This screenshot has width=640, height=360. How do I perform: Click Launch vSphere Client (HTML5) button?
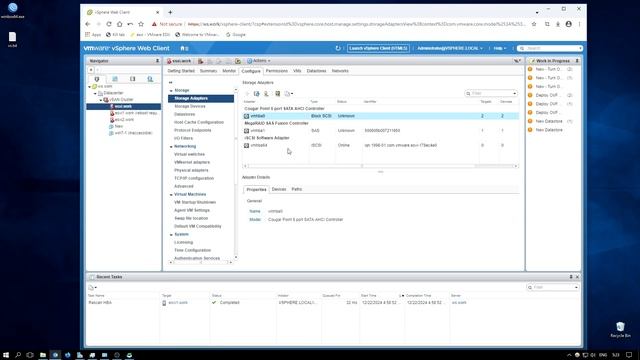(378, 48)
